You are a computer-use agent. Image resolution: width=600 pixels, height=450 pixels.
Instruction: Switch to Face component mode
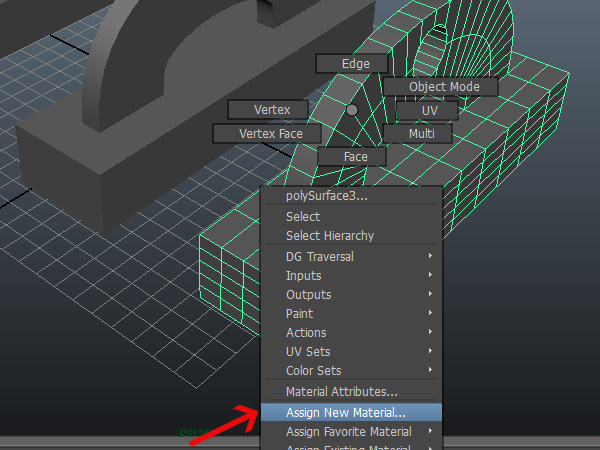pos(352,157)
